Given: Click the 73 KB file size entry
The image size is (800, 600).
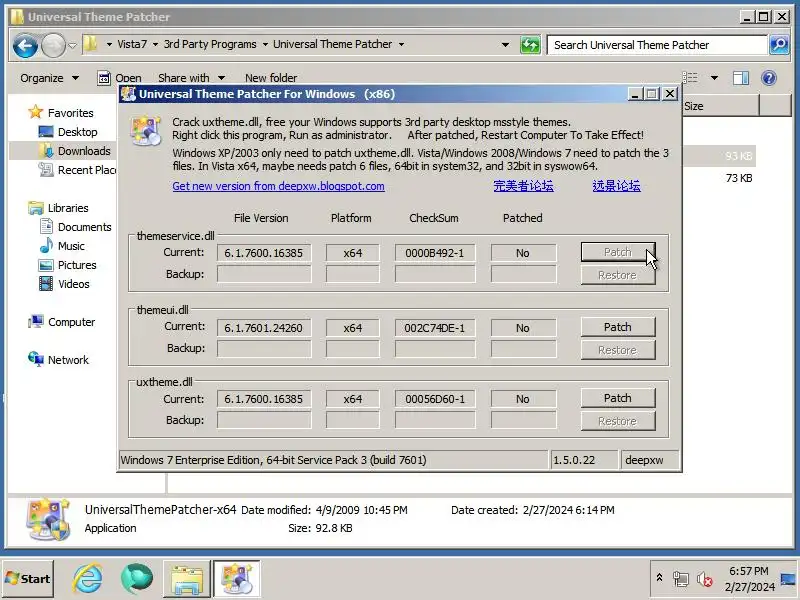Looking at the screenshot, I should click(739, 178).
